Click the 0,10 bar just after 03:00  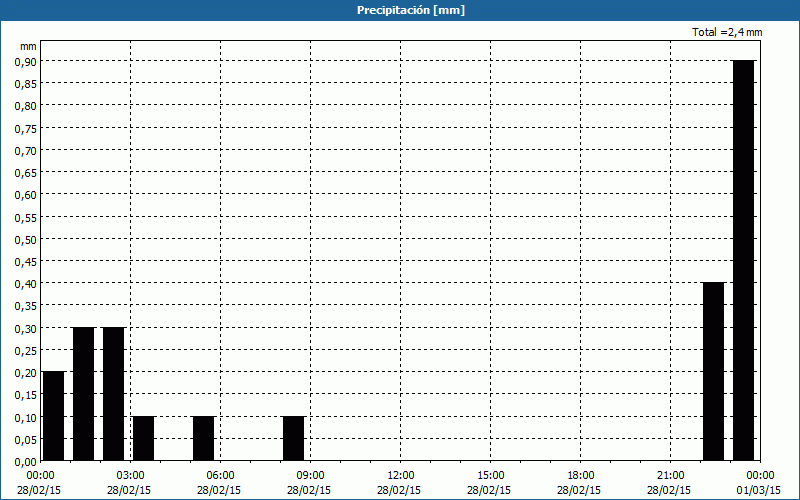point(143,438)
